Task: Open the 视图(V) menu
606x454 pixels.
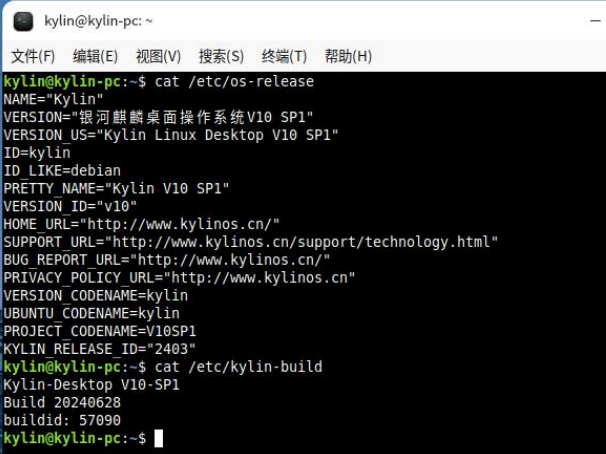Action: 158,56
